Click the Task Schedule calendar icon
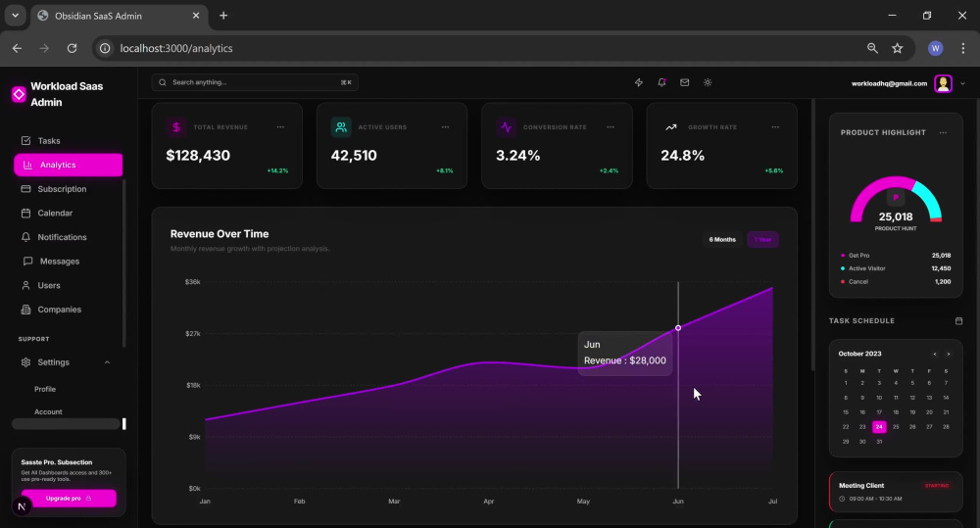Viewport: 980px width, 528px height. coord(958,320)
